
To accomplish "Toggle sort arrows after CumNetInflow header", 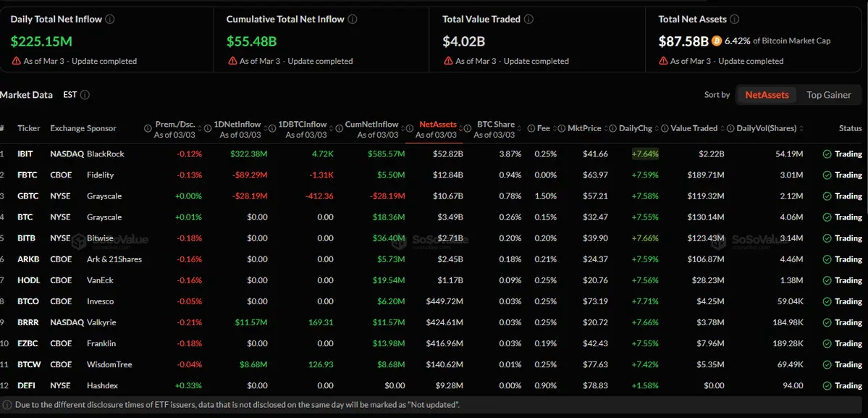I will pyautogui.click(x=403, y=128).
